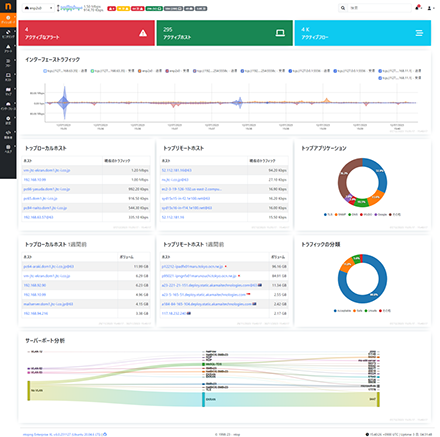440x437 pixels.
Task: Open the Alerts triangle sidebar icon
Action: pos(8,48)
